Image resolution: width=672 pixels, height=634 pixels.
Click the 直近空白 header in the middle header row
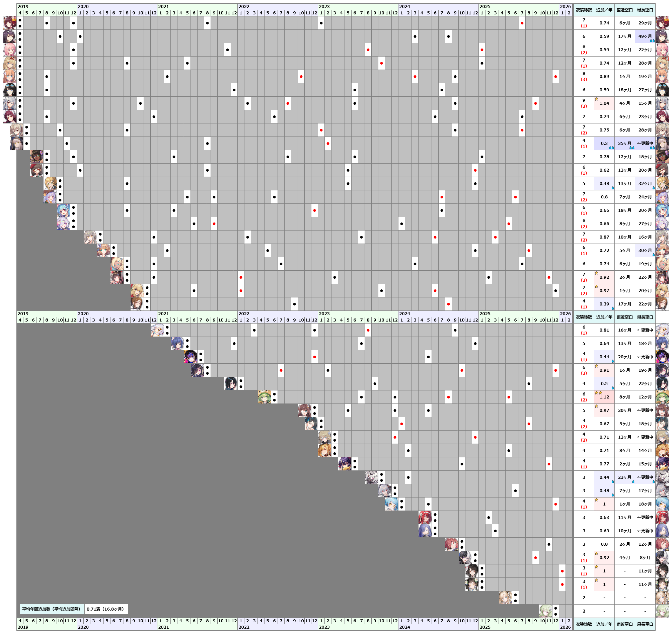[624, 317]
